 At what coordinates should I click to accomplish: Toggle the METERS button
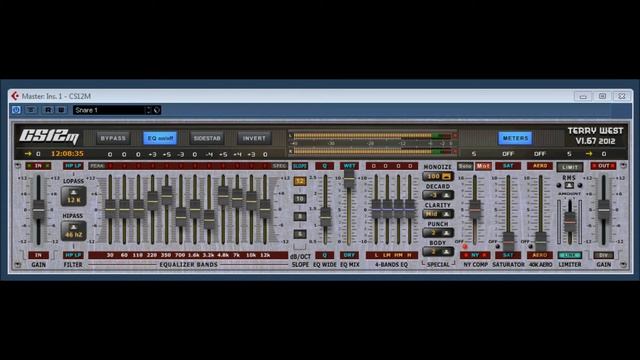click(515, 138)
